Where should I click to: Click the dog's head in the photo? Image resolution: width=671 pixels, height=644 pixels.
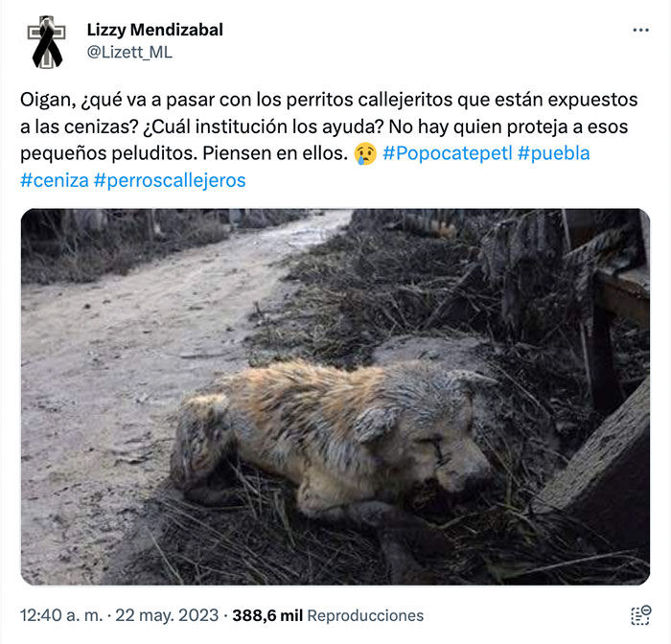pos(432,441)
